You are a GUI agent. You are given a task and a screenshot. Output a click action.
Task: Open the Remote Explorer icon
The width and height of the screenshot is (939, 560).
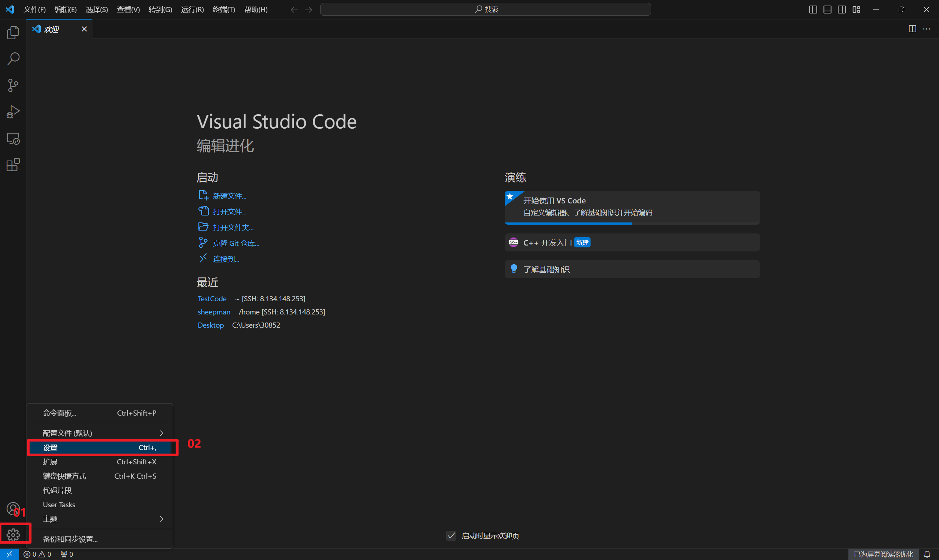point(13,139)
